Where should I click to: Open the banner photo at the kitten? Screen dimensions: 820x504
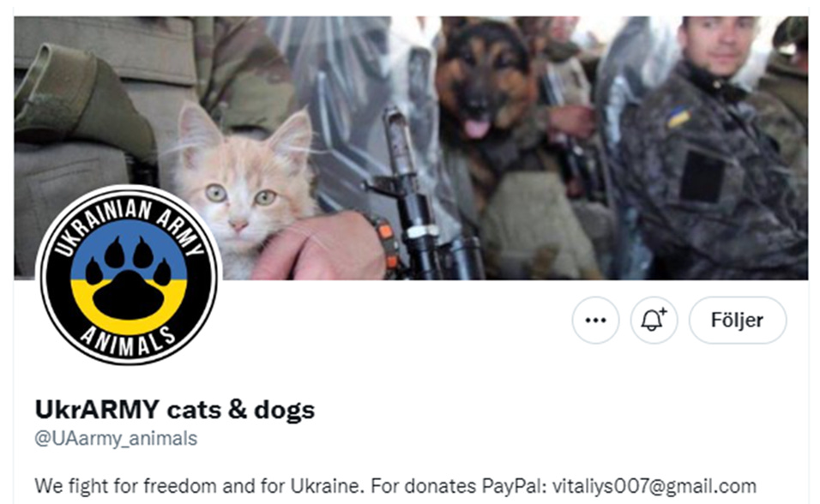tap(240, 189)
